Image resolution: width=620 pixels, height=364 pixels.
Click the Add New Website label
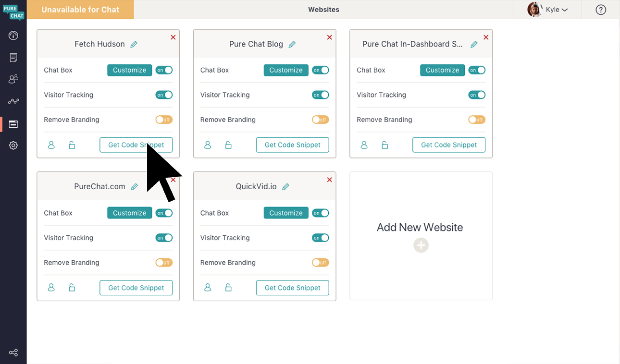(420, 228)
